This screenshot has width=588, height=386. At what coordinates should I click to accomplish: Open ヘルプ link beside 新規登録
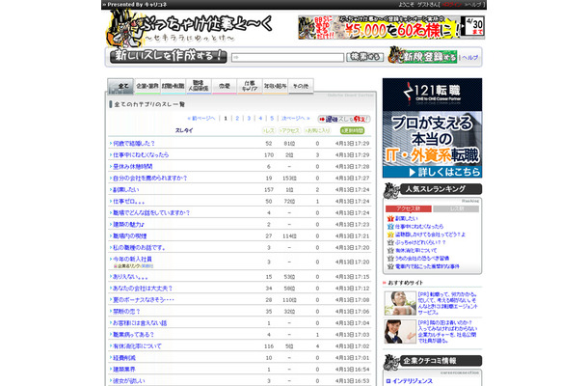coord(469,58)
